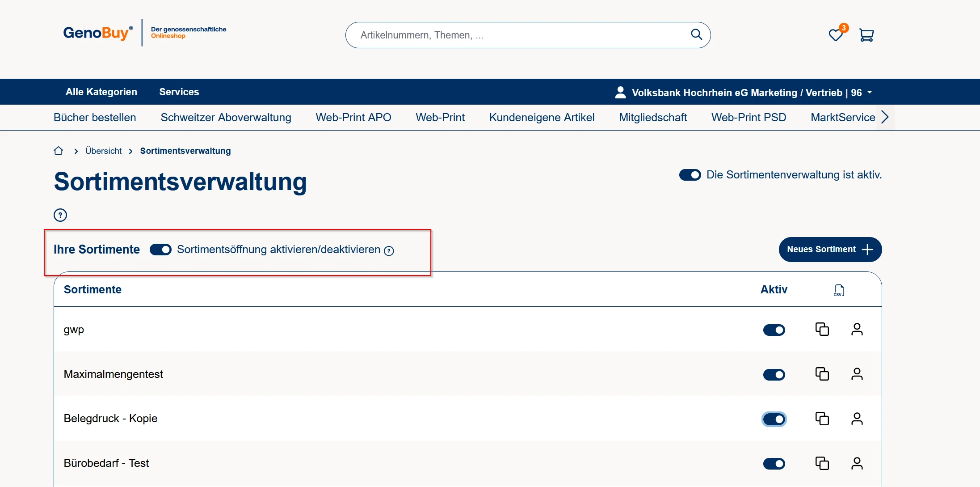Image resolution: width=980 pixels, height=487 pixels.
Task: Open help icon below Sortimentsverwaltung heading
Action: [x=60, y=215]
